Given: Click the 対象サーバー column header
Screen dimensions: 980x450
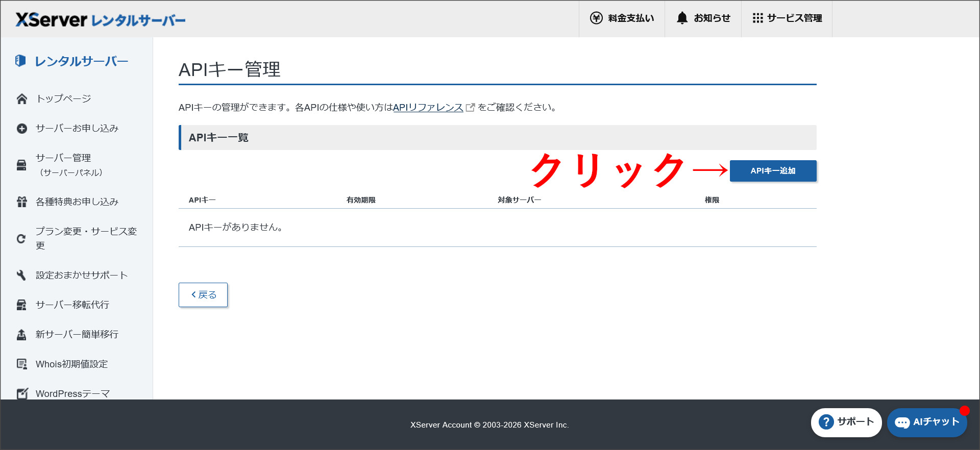Looking at the screenshot, I should point(519,200).
